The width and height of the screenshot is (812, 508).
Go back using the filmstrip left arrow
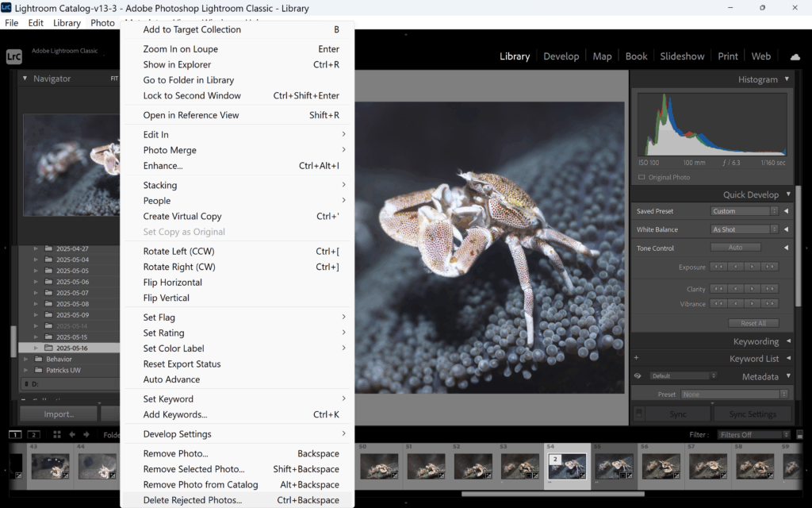pyautogui.click(x=72, y=434)
